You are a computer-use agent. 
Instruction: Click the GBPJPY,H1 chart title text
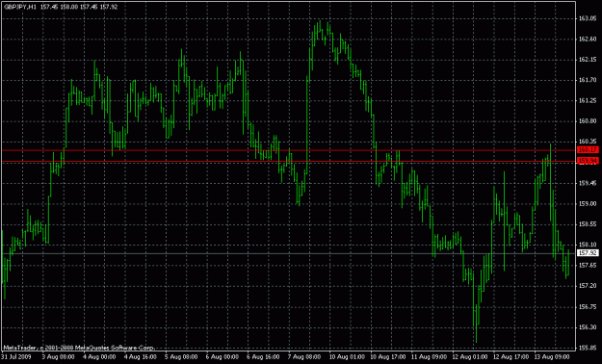coord(19,7)
